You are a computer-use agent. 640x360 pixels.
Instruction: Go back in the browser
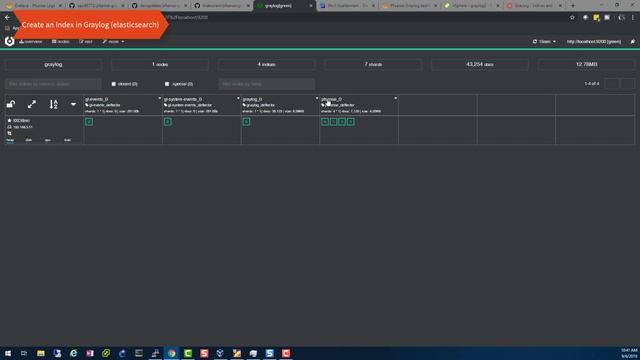point(7,18)
